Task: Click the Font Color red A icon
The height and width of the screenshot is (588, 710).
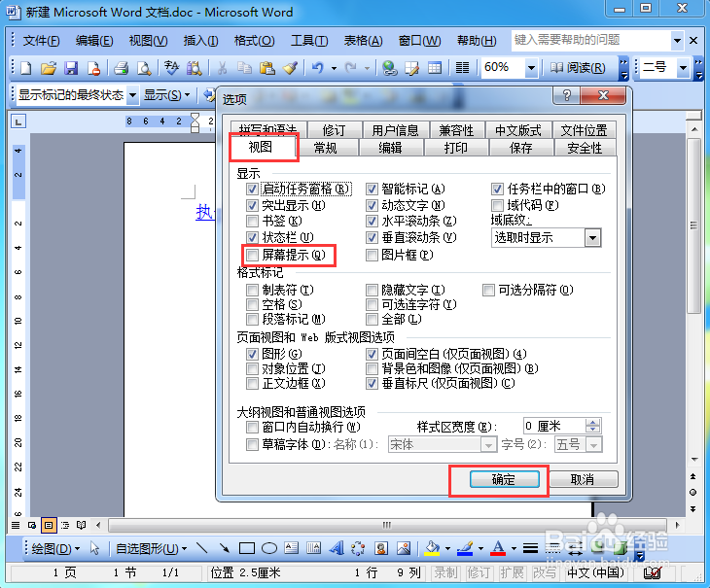Action: point(498,549)
